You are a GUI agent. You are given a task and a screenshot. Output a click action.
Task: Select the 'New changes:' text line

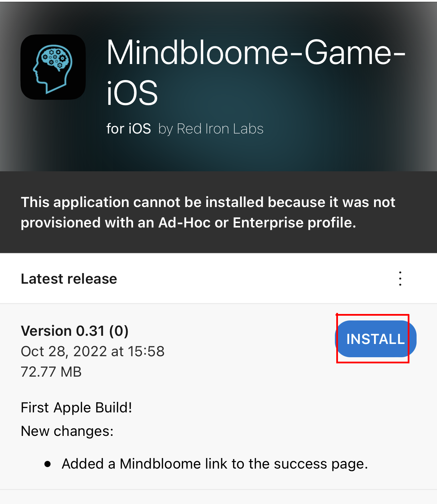67,431
